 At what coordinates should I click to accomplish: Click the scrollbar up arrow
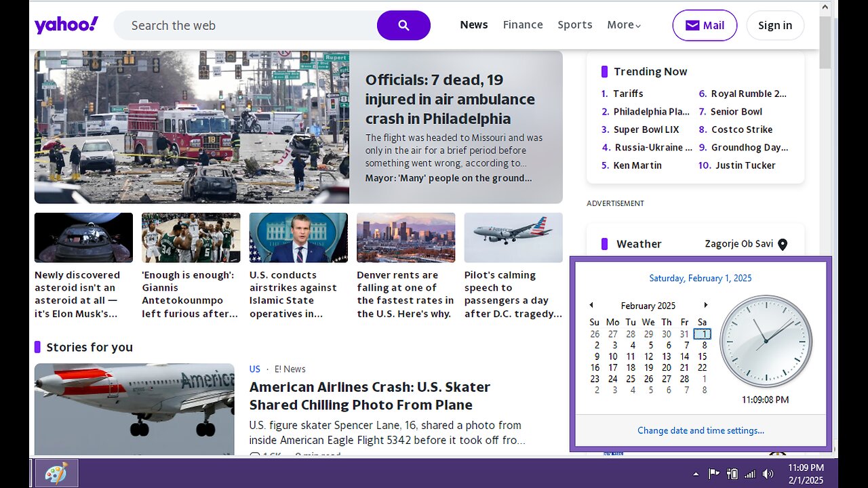(825, 8)
